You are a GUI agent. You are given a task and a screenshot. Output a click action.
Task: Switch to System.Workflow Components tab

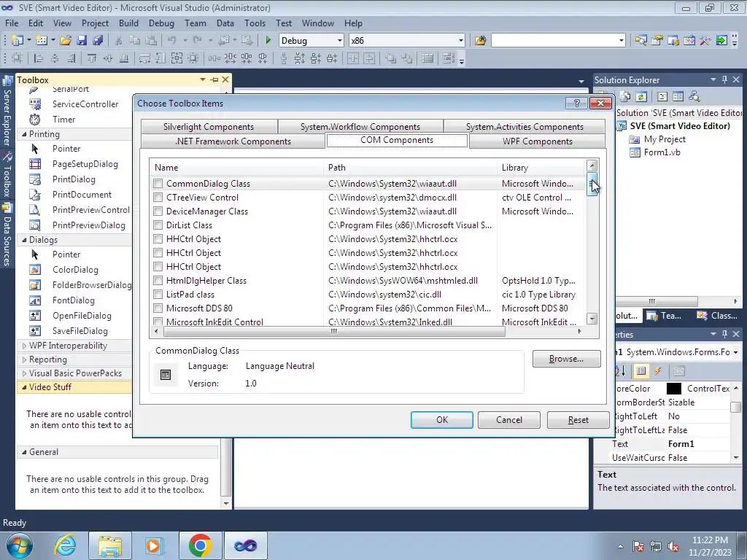tap(360, 127)
